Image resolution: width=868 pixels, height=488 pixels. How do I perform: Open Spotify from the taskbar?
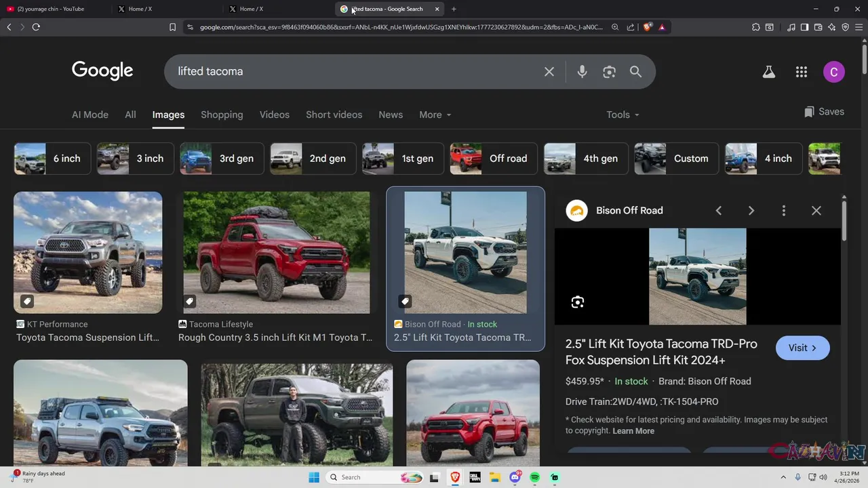click(x=534, y=477)
